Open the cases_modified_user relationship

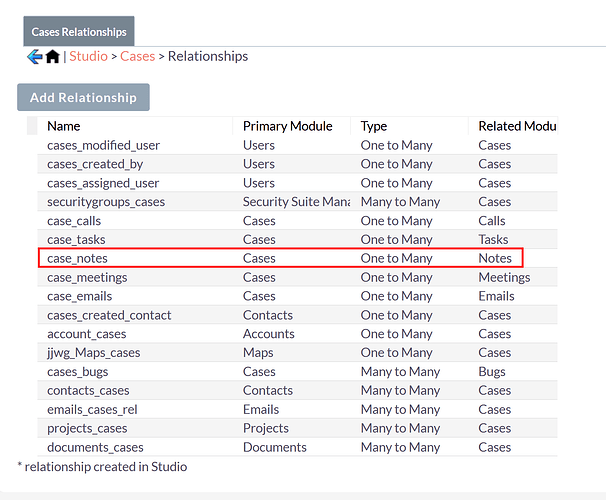click(x=103, y=145)
